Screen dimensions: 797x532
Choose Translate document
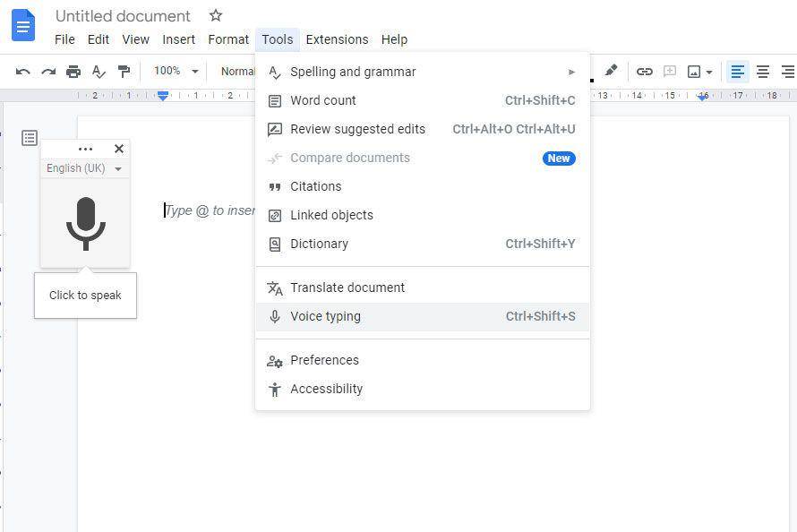(x=423, y=287)
